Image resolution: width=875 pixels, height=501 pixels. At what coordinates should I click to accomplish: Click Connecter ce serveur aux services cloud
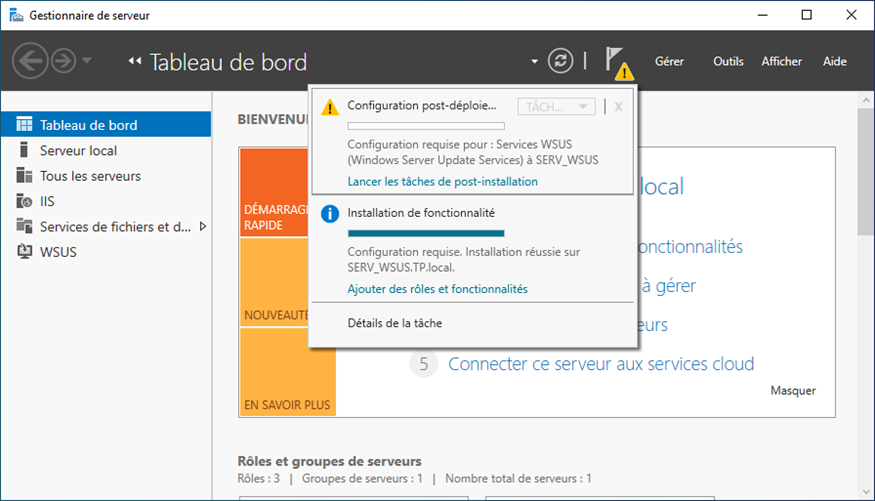coord(601,364)
